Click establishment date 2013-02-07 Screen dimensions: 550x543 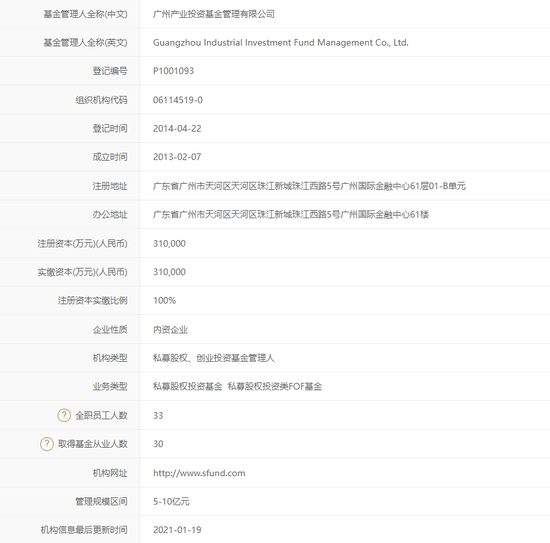tap(177, 157)
